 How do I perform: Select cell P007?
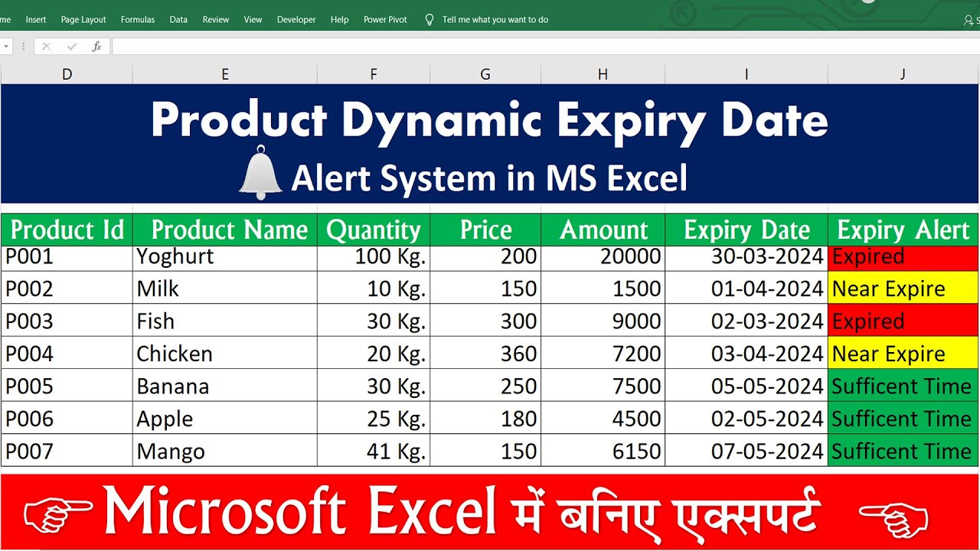[67, 450]
